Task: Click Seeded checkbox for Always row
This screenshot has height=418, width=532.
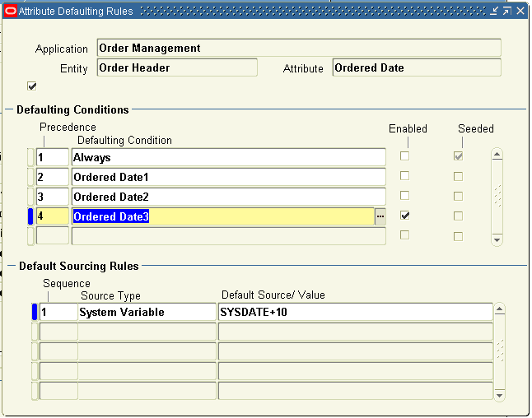Action: pos(458,156)
